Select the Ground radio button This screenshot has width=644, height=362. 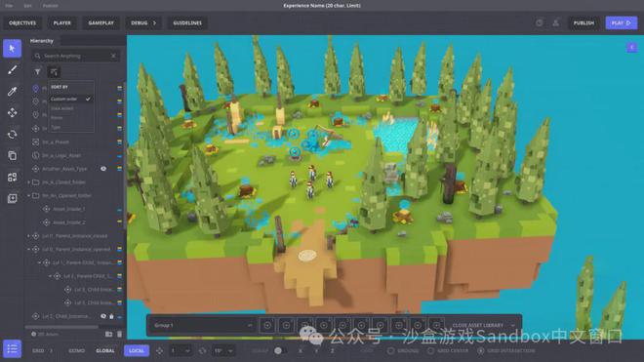point(390,351)
